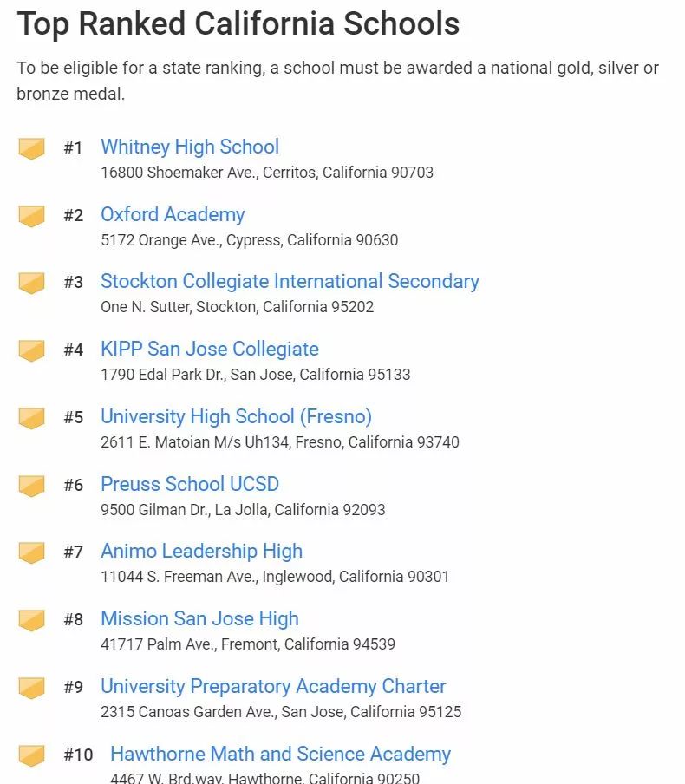The width and height of the screenshot is (685, 784).
Task: Open the Mission San Jose High link
Action: [x=200, y=618]
